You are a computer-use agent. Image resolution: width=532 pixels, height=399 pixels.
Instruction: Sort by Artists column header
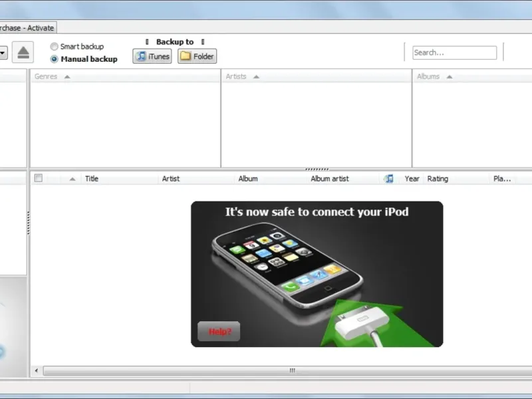click(x=317, y=76)
